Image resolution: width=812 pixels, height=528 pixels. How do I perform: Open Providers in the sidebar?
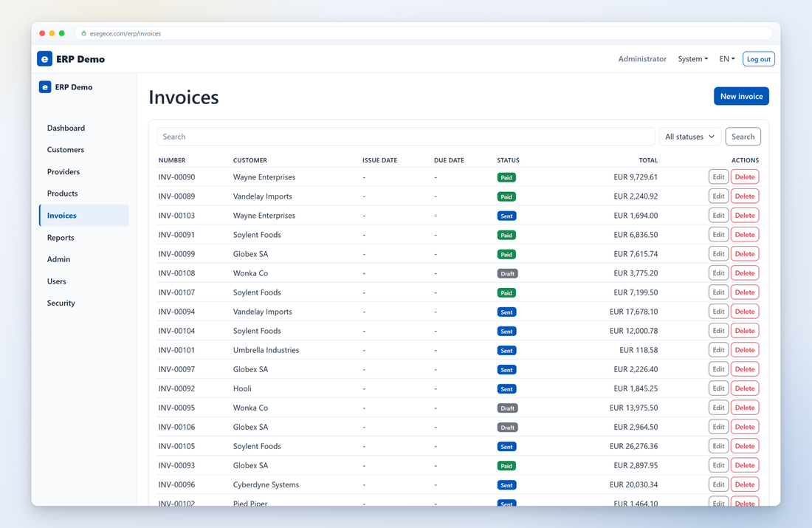click(84, 171)
